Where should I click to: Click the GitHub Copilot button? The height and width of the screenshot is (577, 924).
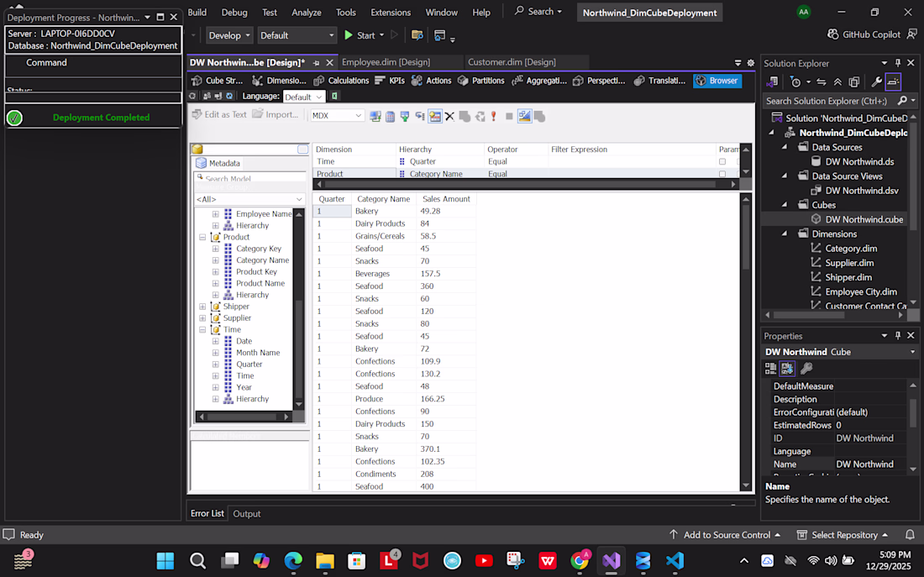point(864,34)
